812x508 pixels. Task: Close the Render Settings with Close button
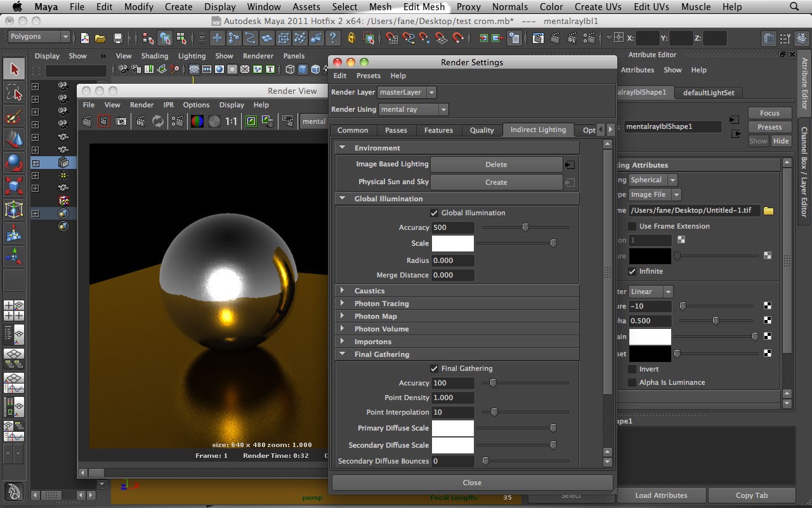tap(472, 483)
